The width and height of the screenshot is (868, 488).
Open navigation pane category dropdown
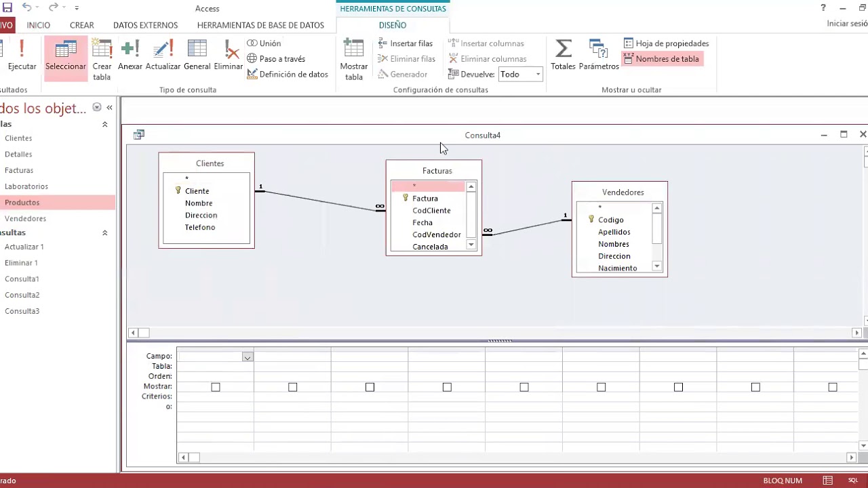[x=97, y=107]
